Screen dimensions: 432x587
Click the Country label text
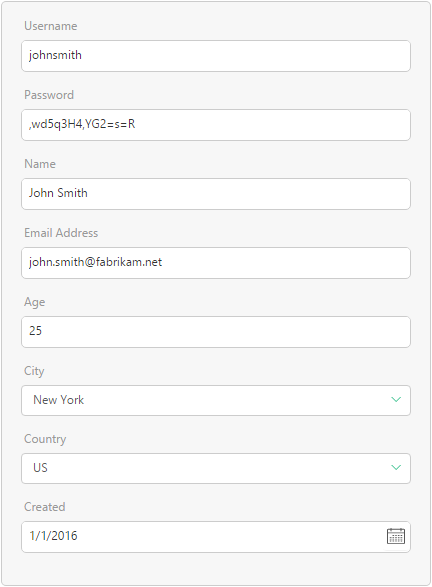[45, 439]
